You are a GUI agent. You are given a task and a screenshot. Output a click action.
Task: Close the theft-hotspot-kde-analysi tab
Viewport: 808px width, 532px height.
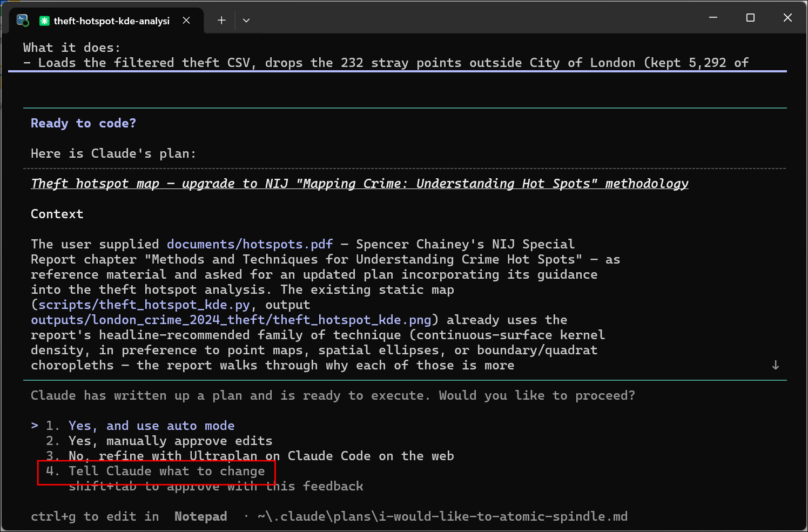[x=186, y=21]
